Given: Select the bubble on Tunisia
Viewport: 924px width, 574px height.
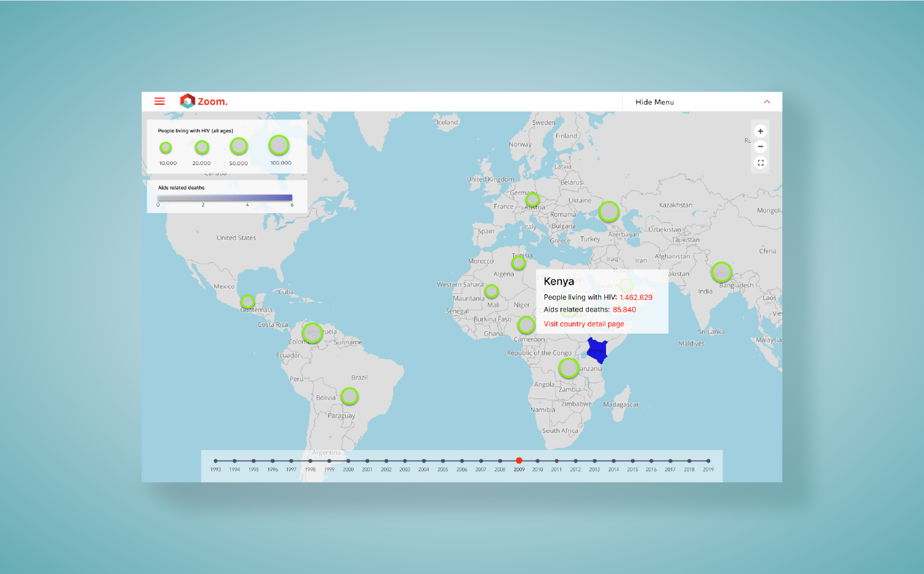Looking at the screenshot, I should (x=519, y=263).
